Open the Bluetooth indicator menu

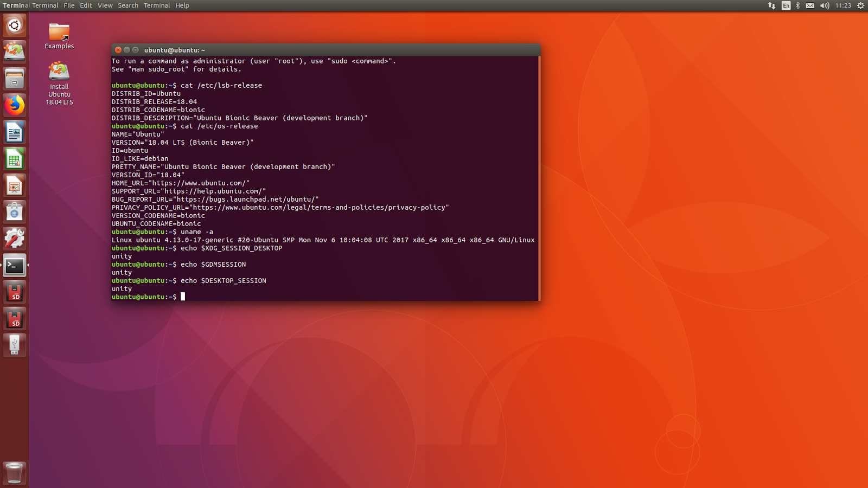point(797,5)
